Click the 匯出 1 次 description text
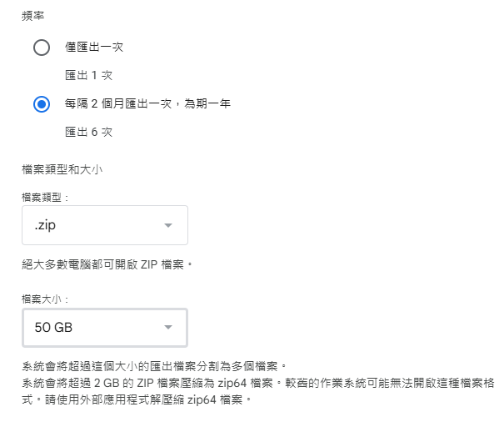 tap(88, 75)
